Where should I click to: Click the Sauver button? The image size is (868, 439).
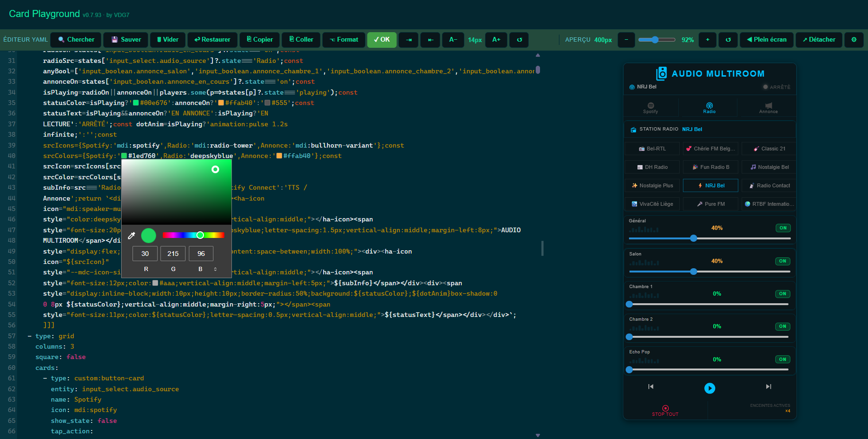pyautogui.click(x=126, y=40)
